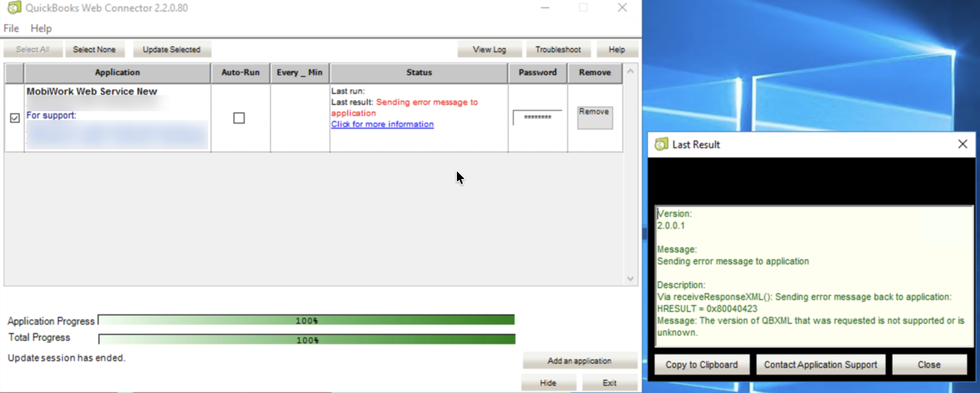Screen dimensions: 980x393
Task: Click Contact Application Support button
Action: 820,365
